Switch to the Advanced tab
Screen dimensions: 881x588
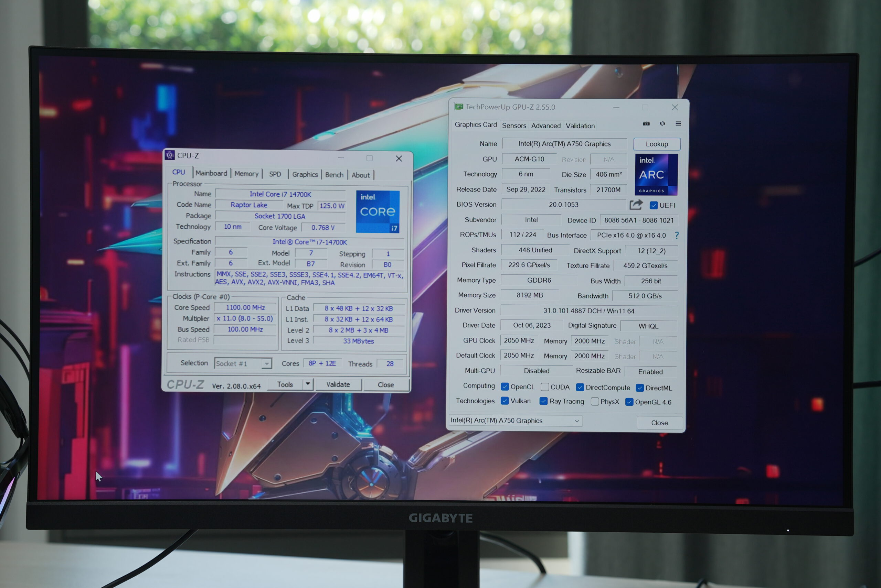click(x=546, y=126)
